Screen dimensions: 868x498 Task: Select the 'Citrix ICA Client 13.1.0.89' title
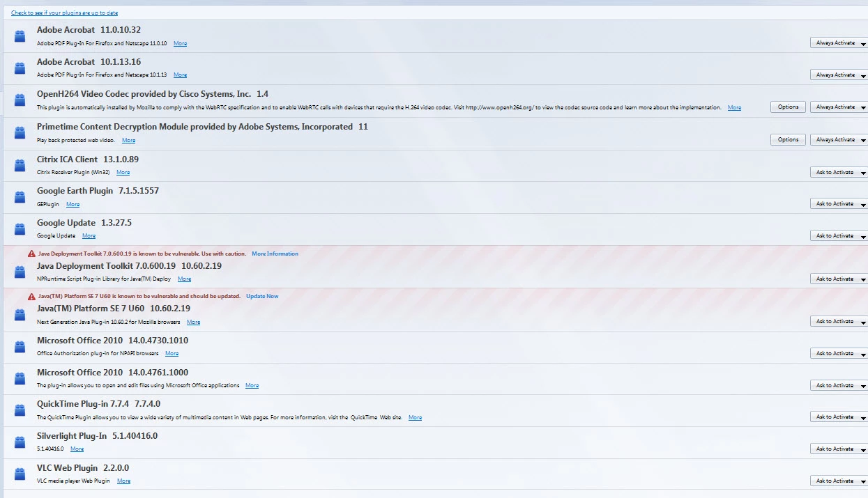[88, 159]
